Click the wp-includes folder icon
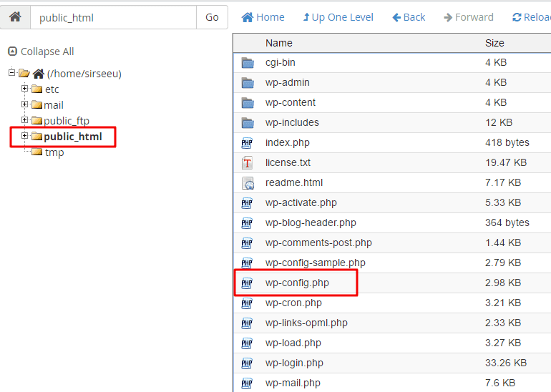 [x=248, y=123]
